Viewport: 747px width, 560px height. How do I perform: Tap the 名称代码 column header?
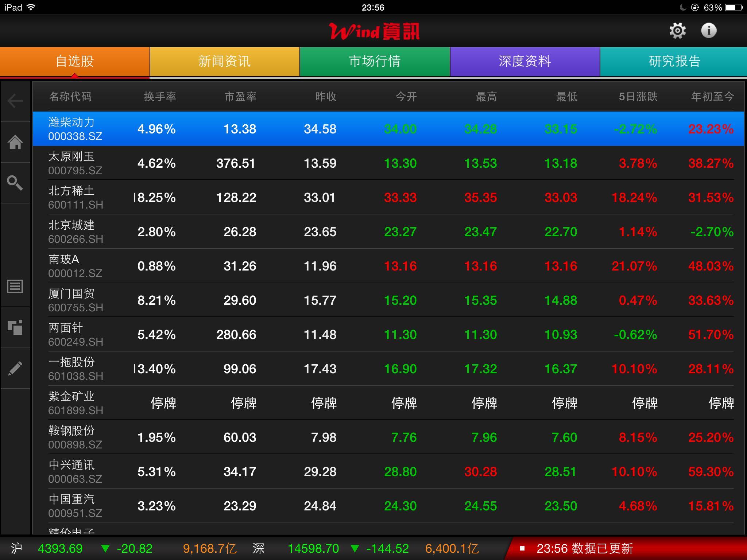70,97
